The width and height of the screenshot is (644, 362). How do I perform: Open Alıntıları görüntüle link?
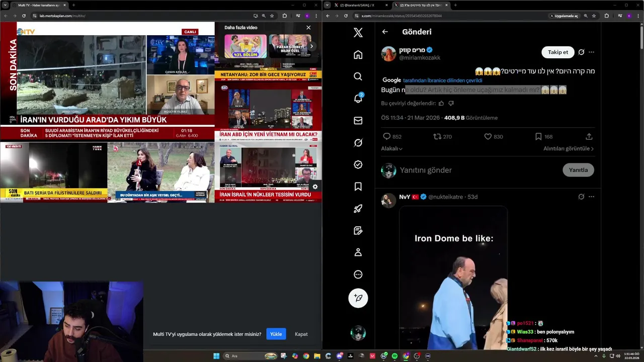(x=569, y=149)
